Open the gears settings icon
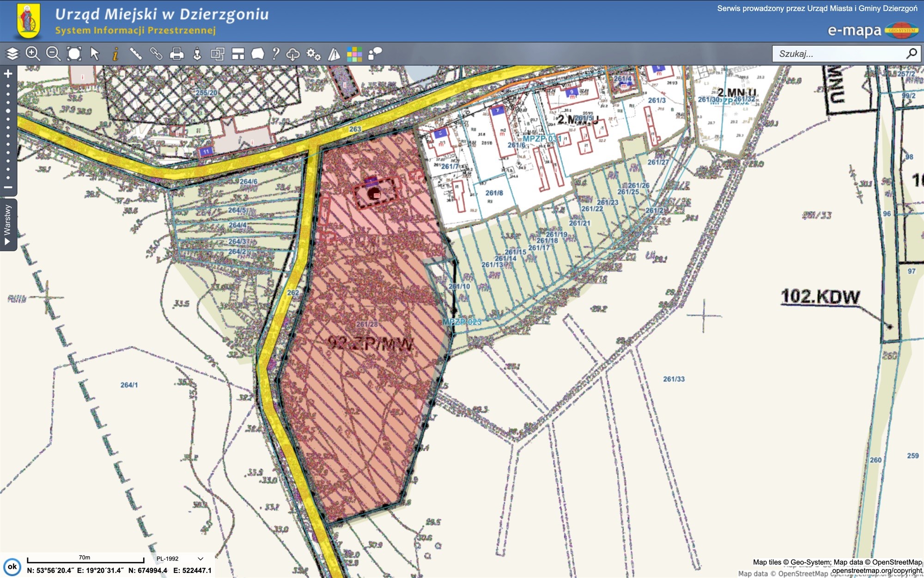The width and height of the screenshot is (924, 578). (x=313, y=54)
